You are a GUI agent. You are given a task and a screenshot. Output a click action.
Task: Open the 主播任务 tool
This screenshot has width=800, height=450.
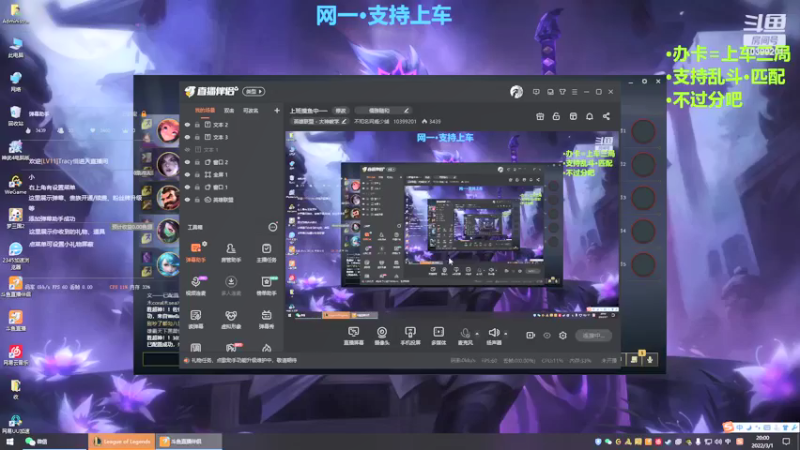266,253
